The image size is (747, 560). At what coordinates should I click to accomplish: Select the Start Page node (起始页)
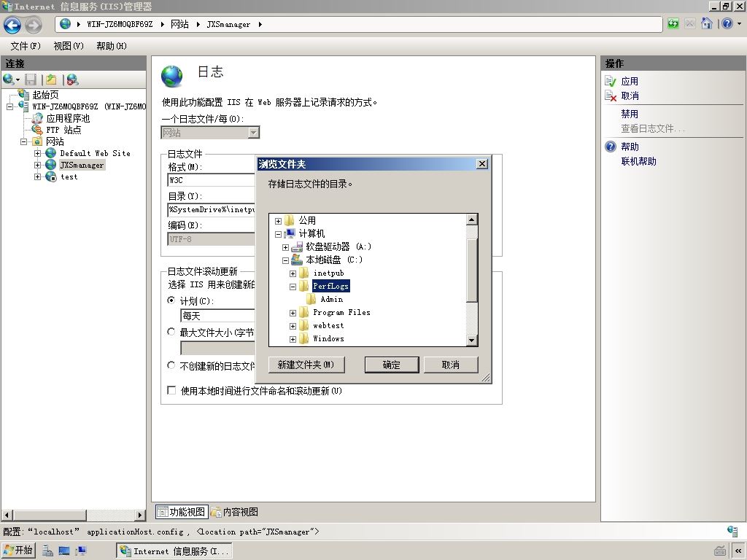click(45, 95)
